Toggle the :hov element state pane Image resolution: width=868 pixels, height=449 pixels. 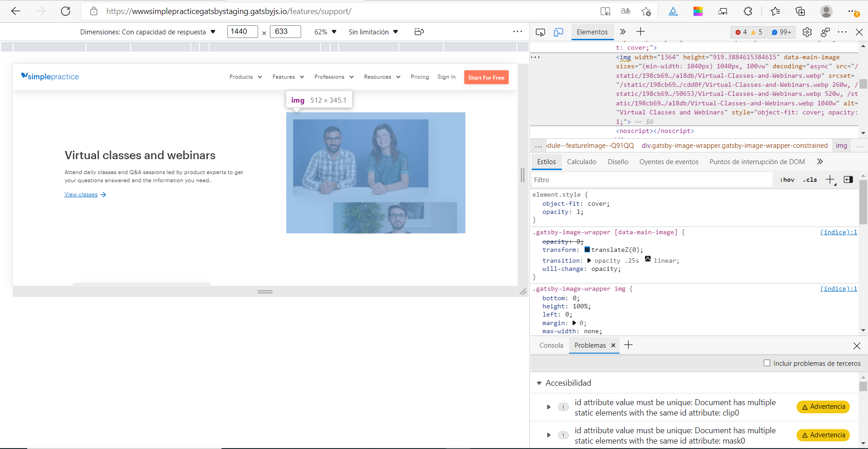pyautogui.click(x=787, y=180)
